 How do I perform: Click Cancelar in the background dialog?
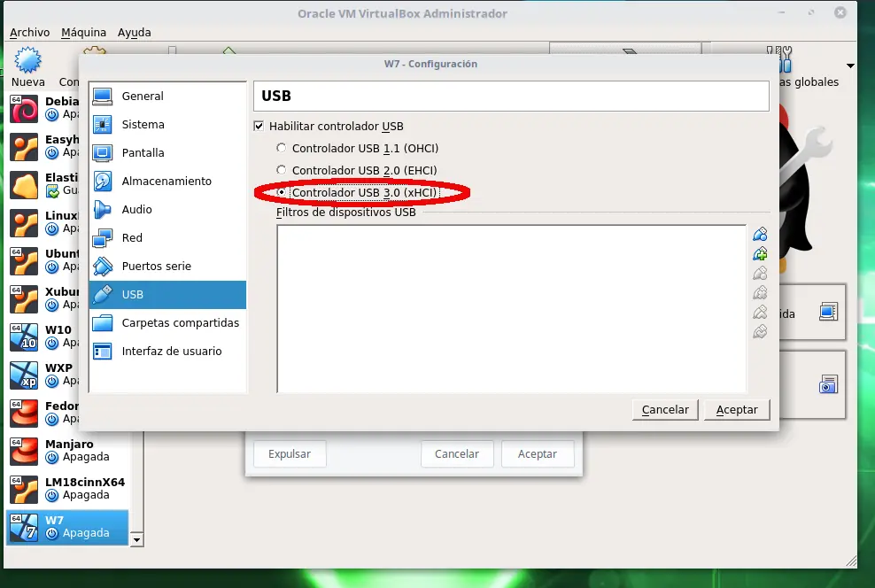(457, 454)
